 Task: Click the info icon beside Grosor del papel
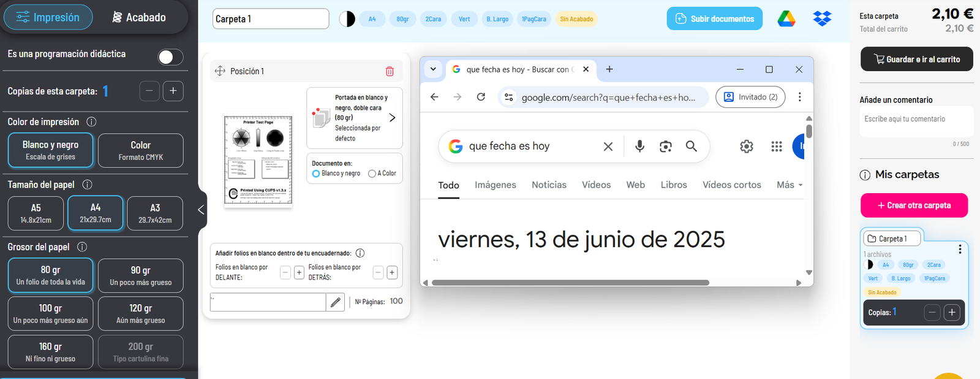point(82,247)
